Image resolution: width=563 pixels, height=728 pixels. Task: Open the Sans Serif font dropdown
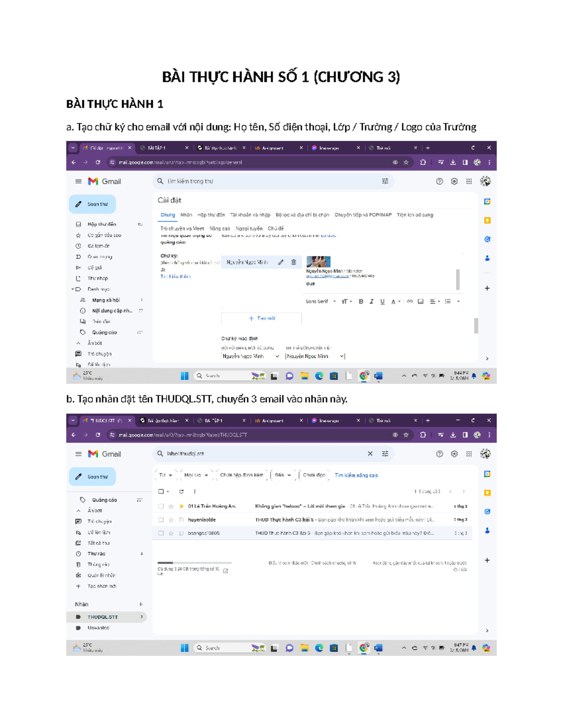(x=320, y=301)
